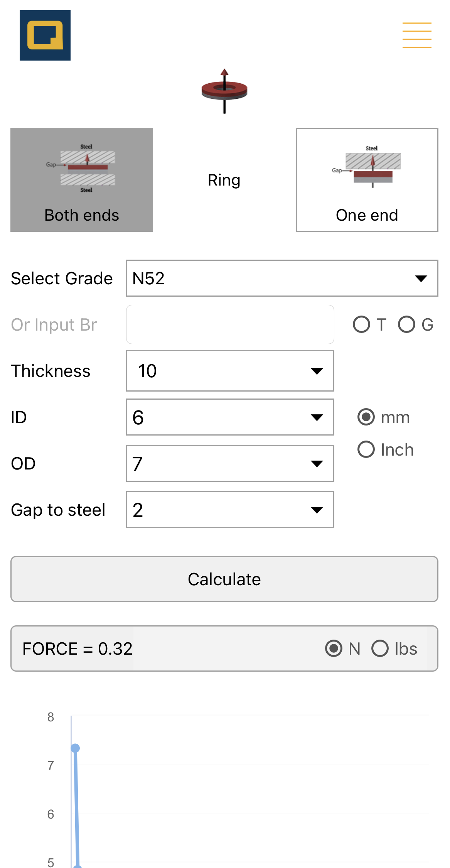This screenshot has width=450, height=868.
Task: Open the hamburger navigation menu
Action: pos(417,35)
